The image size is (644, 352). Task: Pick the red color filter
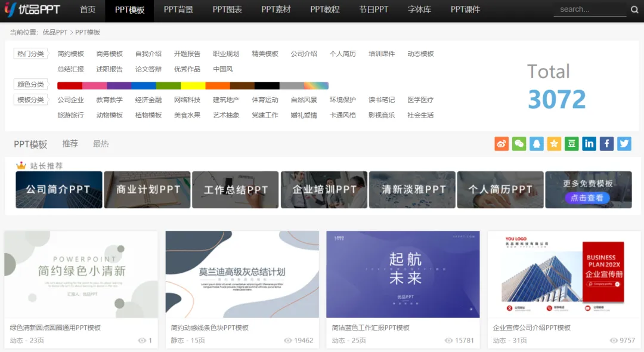70,85
